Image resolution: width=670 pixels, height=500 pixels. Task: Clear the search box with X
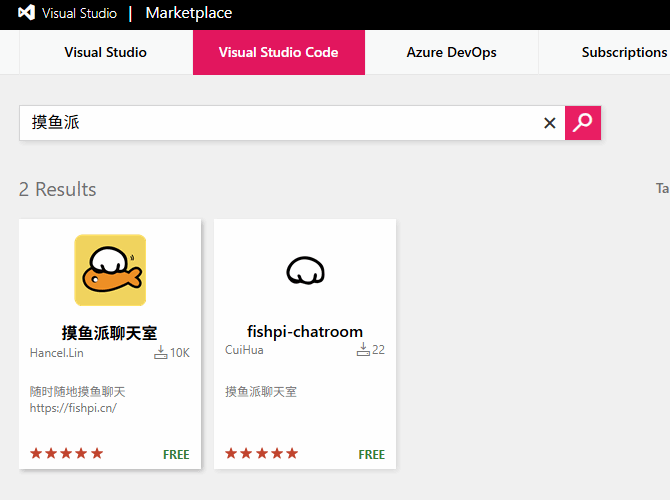tap(549, 123)
